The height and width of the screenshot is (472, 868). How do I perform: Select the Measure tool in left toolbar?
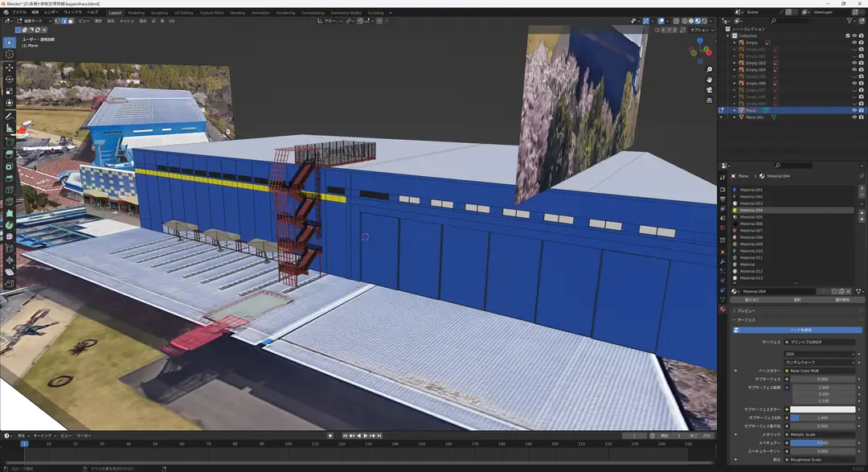pyautogui.click(x=10, y=128)
